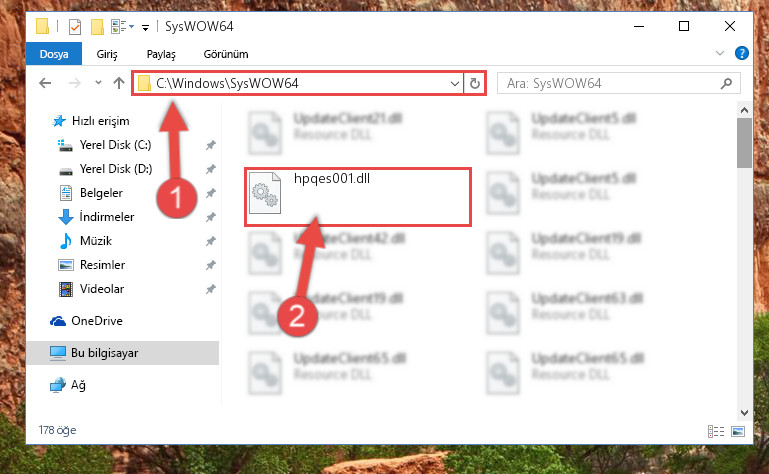
Task: Click the Properties quick access icon
Action: [75, 26]
